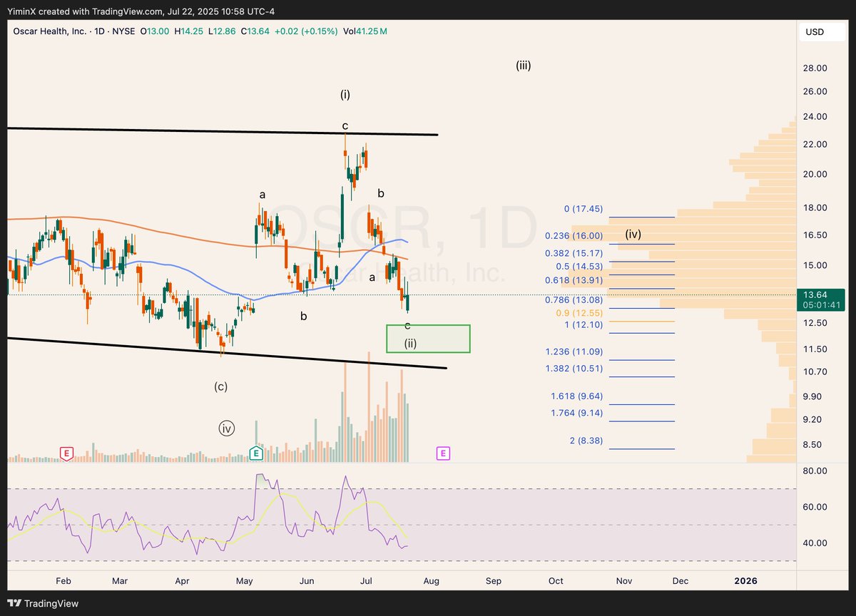Select the Fibonacci level 1.236 (11.09)

(x=574, y=352)
